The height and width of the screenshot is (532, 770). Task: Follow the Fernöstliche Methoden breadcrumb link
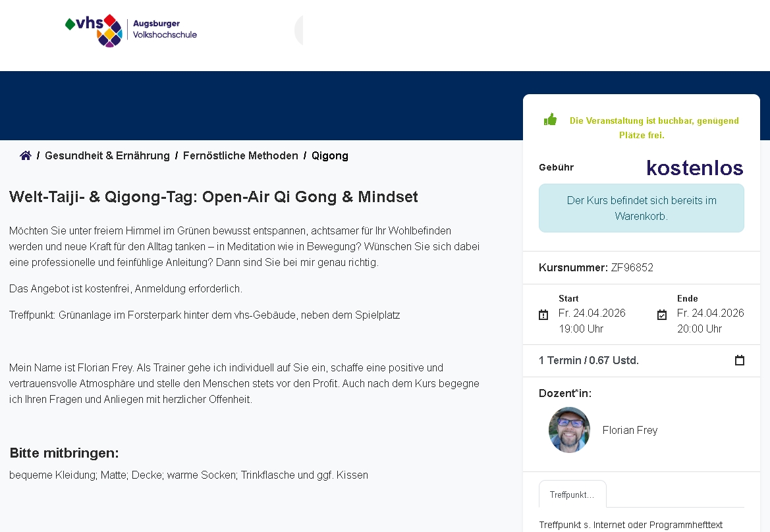[x=240, y=155]
